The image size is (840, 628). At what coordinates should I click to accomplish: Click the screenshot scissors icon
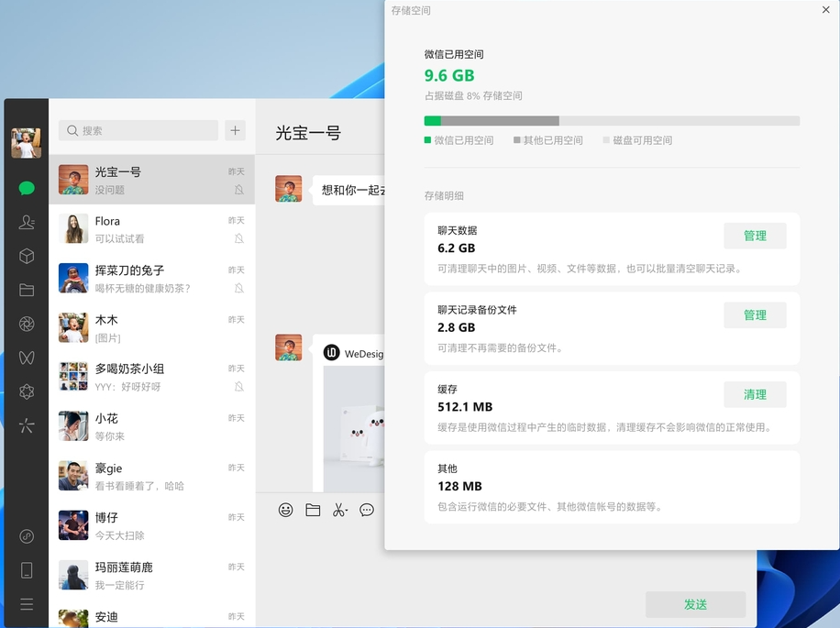tap(339, 510)
